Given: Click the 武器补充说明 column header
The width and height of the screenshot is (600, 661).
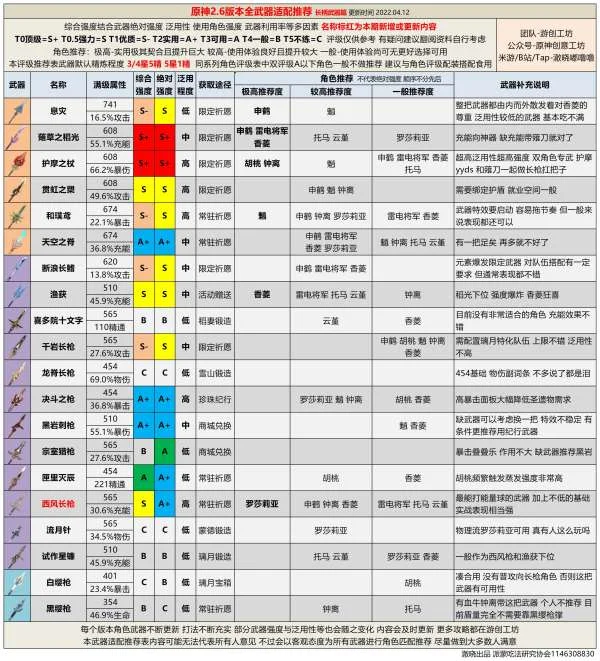Looking at the screenshot, I should [524, 83].
